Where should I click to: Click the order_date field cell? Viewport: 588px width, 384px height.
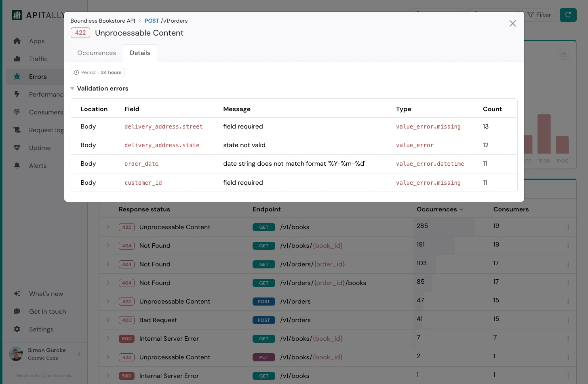click(141, 164)
